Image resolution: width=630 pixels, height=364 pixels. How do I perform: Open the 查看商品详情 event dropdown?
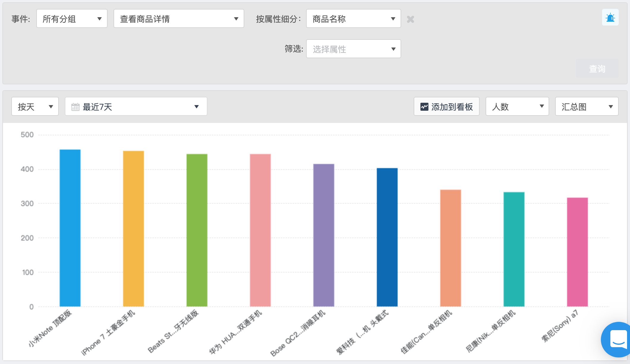point(179,19)
